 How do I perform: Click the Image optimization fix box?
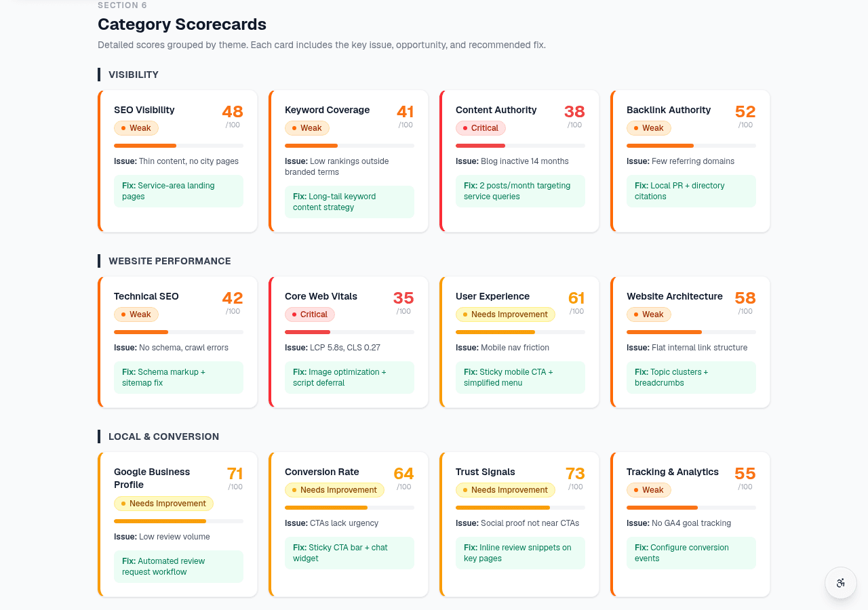[349, 378]
